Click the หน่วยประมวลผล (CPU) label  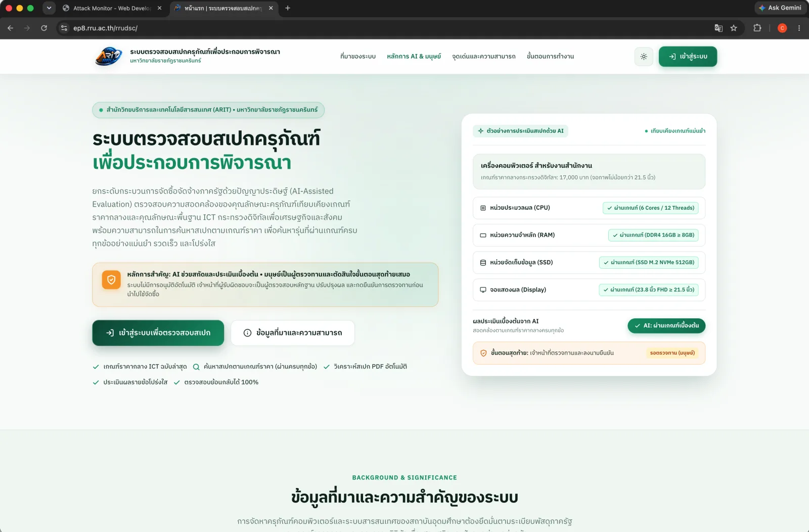520,208
